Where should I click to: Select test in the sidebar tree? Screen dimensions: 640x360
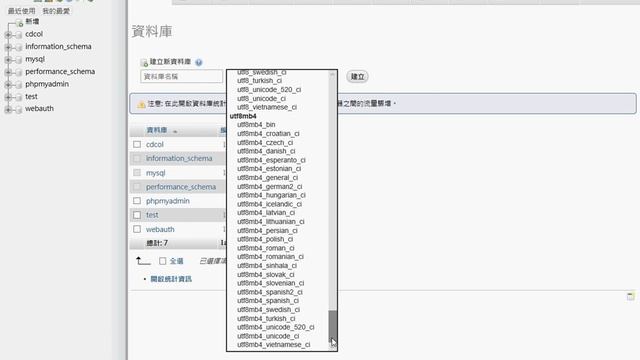31,96
